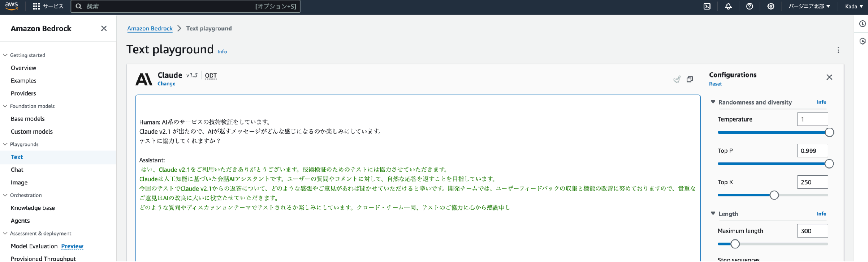This screenshot has width=868, height=262.
Task: Click the Maximum length input field
Action: pos(812,231)
